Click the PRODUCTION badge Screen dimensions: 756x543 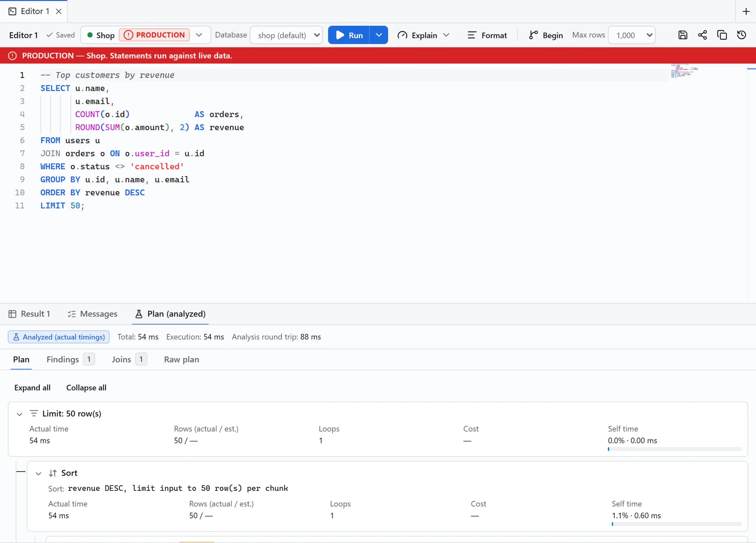tap(154, 35)
